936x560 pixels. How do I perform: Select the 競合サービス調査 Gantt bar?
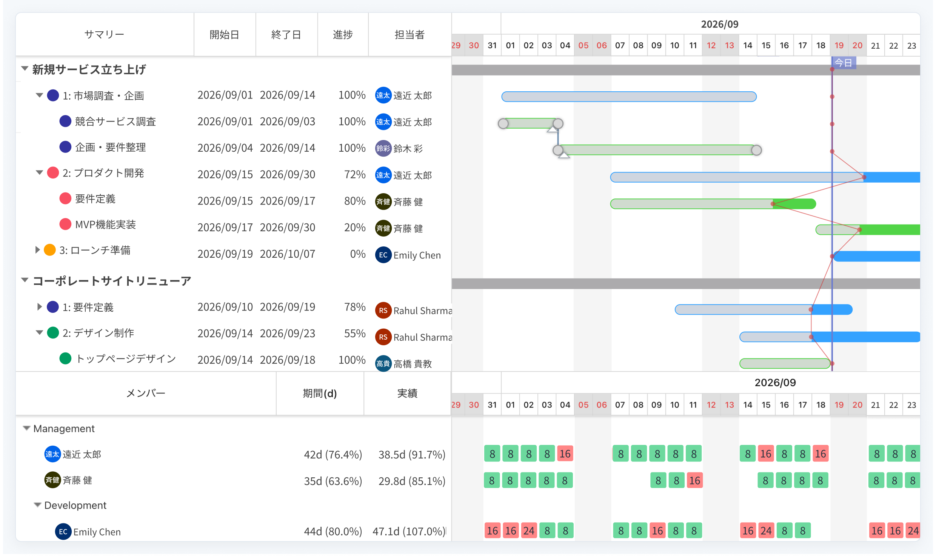pos(531,123)
